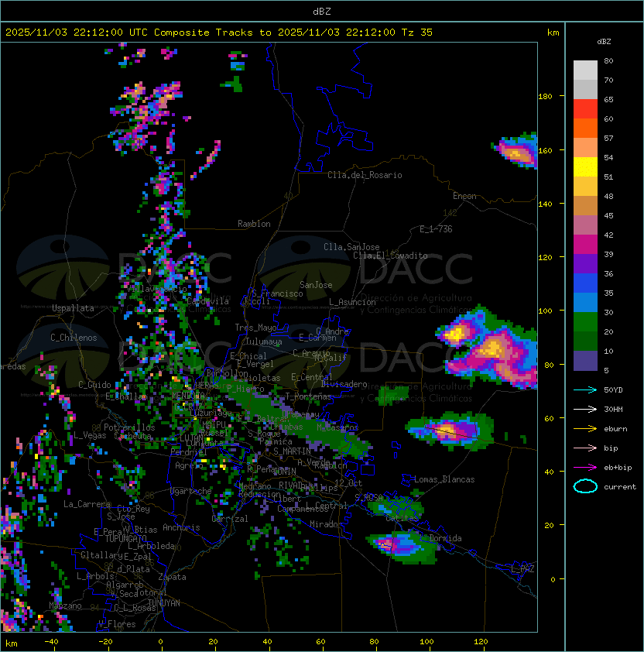This screenshot has width=644, height=652.
Task: Select the yellow eburn arrow icon
Action: tap(585, 429)
